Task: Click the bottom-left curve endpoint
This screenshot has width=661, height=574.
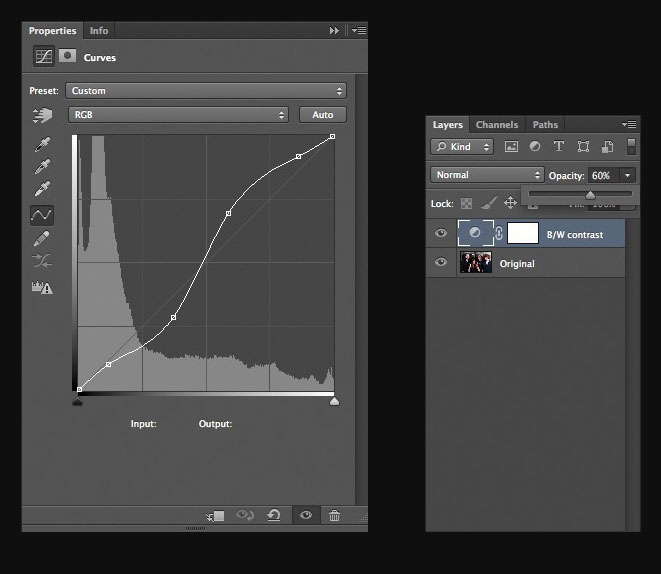Action: point(79,389)
